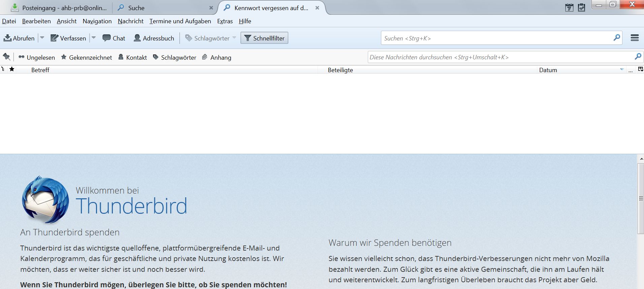This screenshot has width=644, height=289.
Task: Open the Thunderbird hamburger menu
Action: pyautogui.click(x=635, y=38)
